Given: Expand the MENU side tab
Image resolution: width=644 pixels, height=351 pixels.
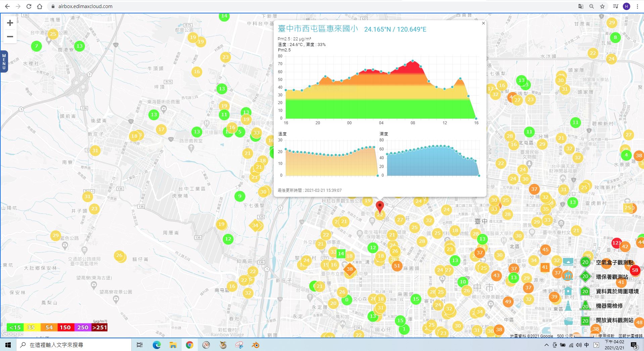Looking at the screenshot, I should 4,61.
